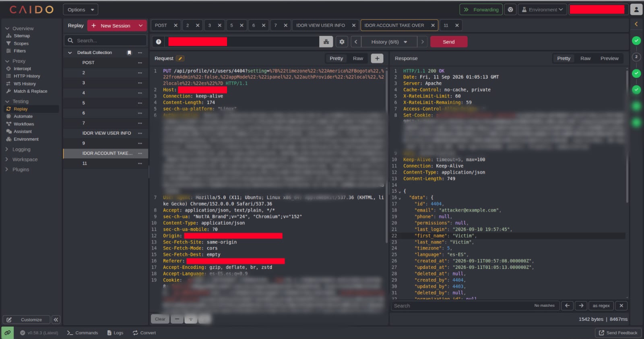Clear the response search with X
Viewport: 644px width, 339px height.
[x=621, y=306]
